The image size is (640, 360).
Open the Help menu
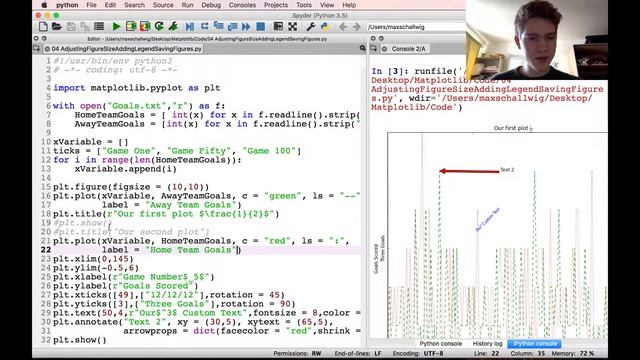tap(349, 5)
